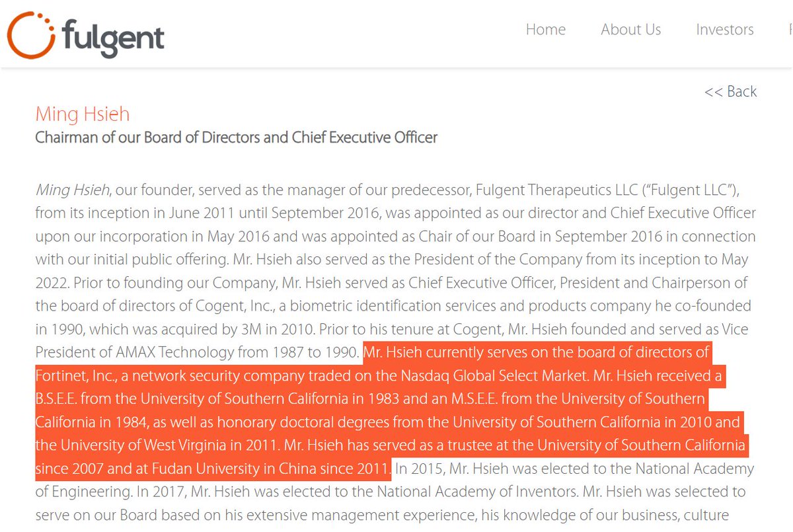
Task: Go to the Investors menu item
Action: 724,30
